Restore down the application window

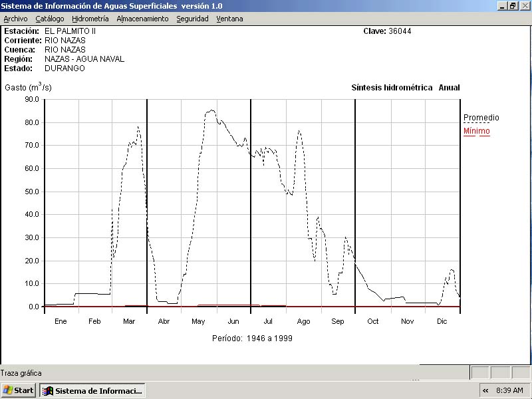coord(513,6)
